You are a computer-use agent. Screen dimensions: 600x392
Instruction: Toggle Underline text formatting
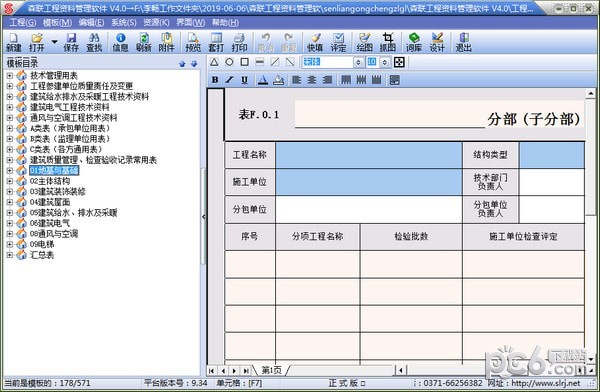tap(245, 80)
